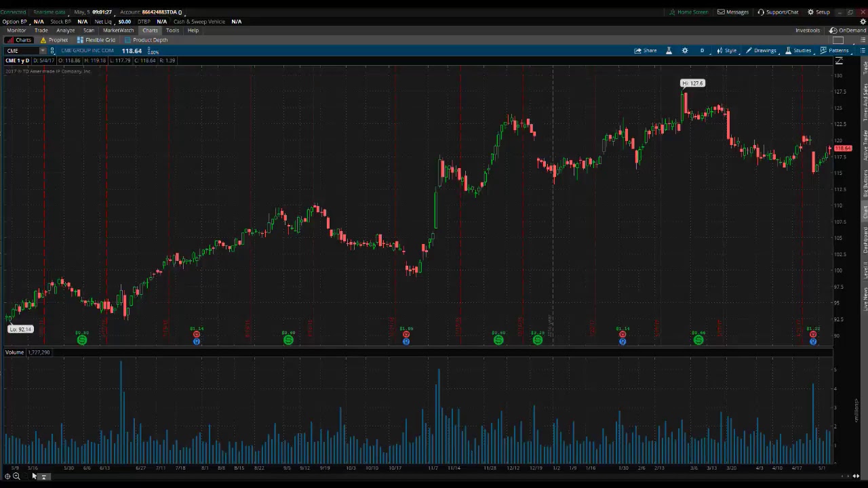
Task: Open the chart toolbar list menu icon
Action: 863,51
